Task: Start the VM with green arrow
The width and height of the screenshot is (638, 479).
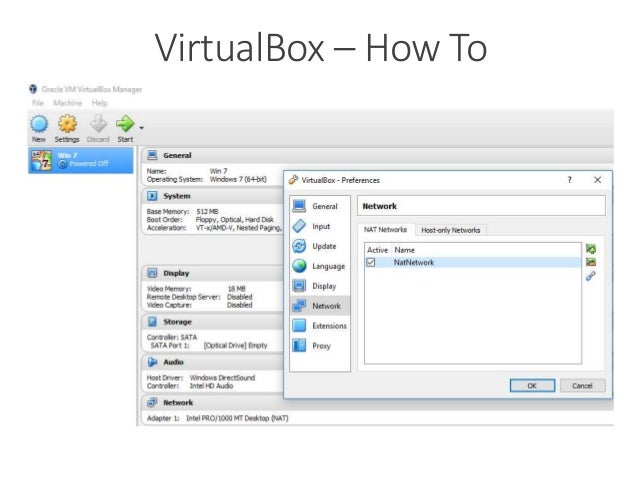Action: click(125, 124)
